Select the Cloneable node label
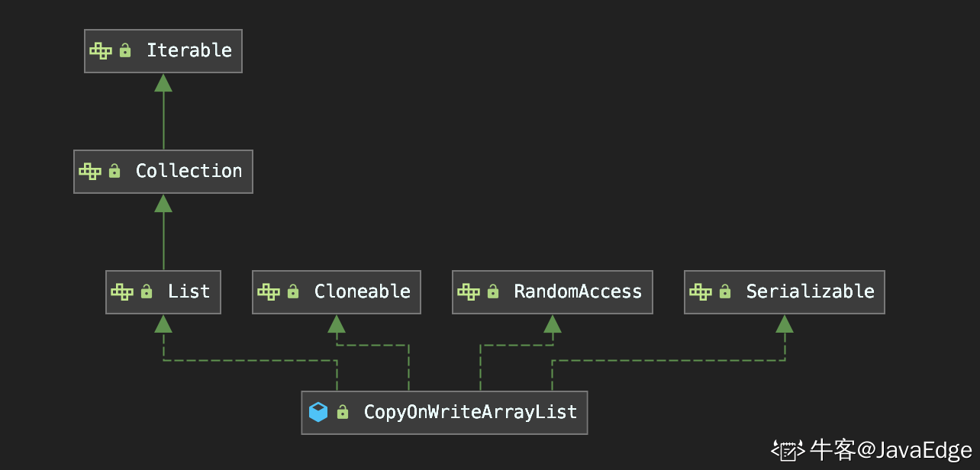 (x=363, y=291)
